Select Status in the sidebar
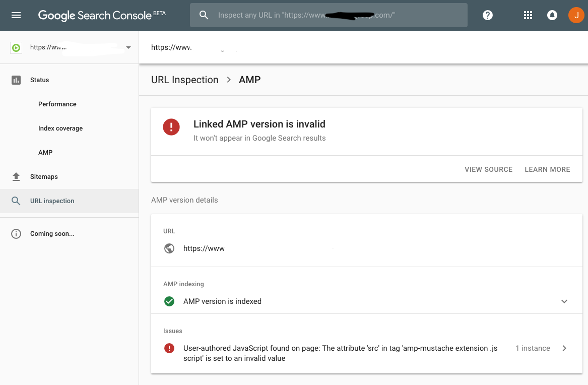588x385 pixels. click(69, 80)
